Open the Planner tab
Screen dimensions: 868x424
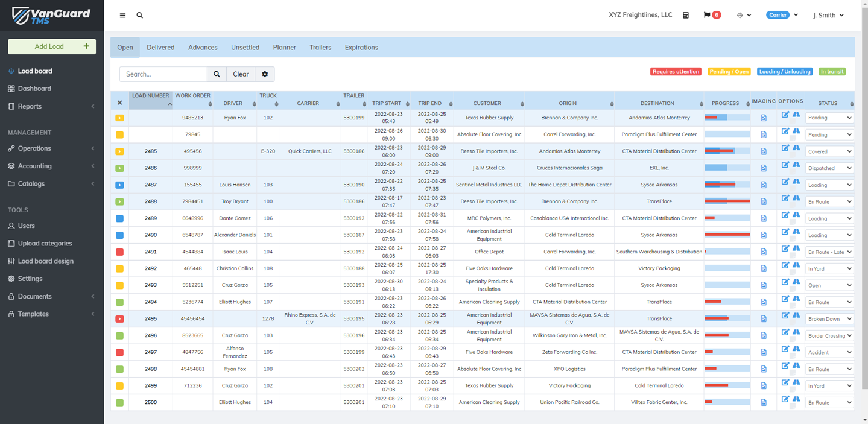click(x=284, y=48)
